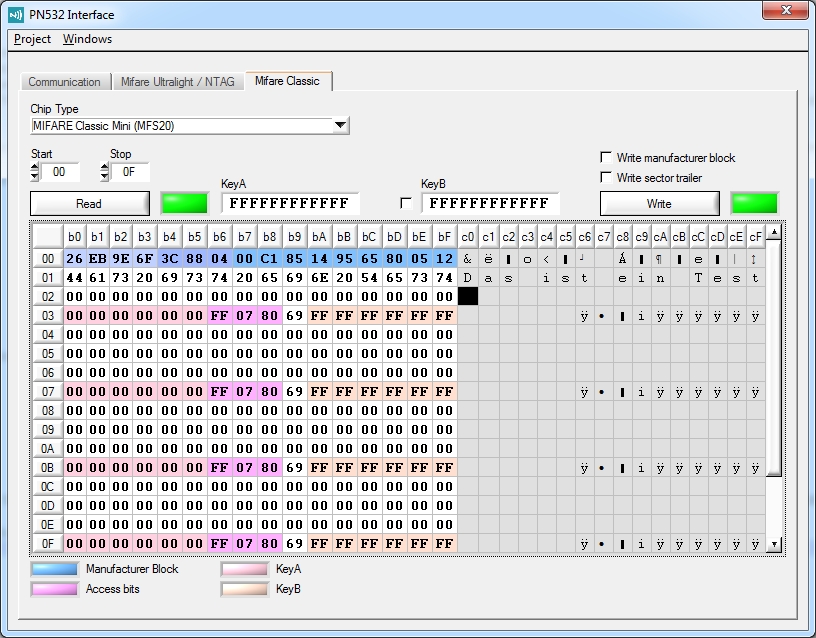Increase the Stop block value

click(105, 167)
